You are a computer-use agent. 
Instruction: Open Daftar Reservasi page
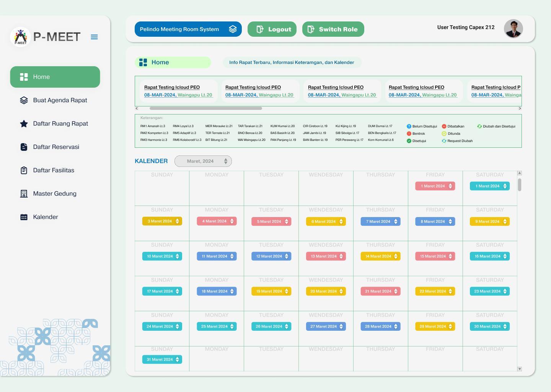tap(55, 147)
